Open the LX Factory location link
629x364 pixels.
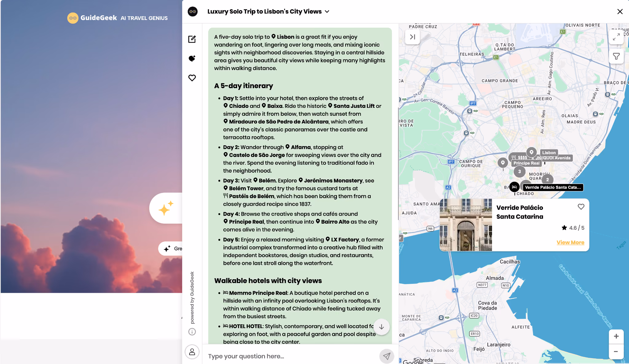[342, 240]
